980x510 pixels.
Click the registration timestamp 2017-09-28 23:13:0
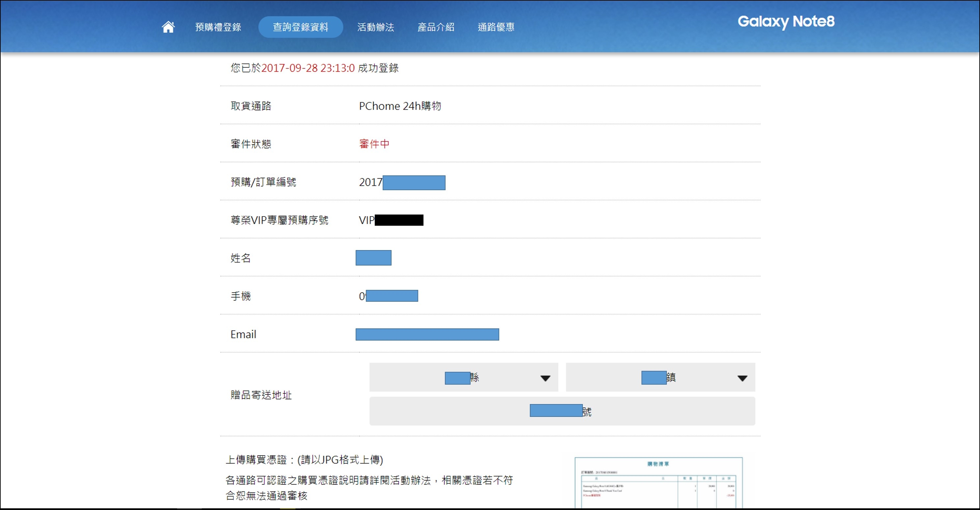click(308, 68)
